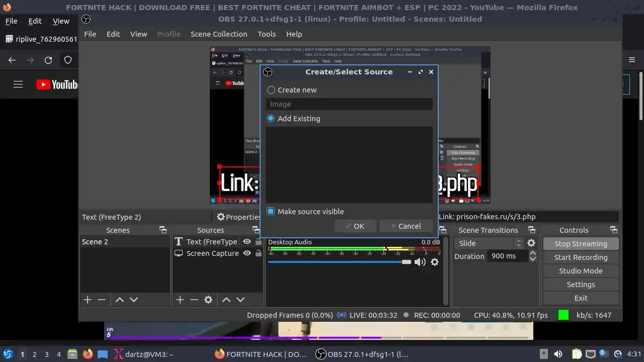This screenshot has height=362, width=644.
Task: Open file manager from taskbar
Action: click(x=72, y=354)
